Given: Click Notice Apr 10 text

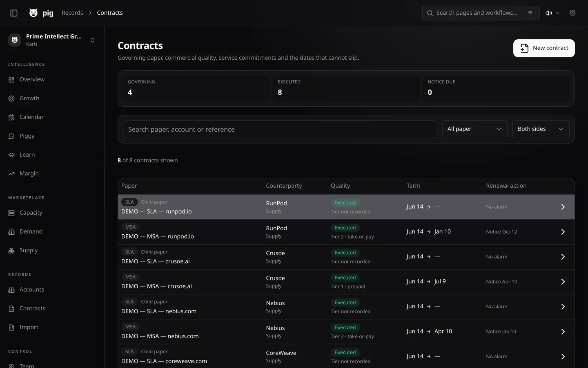Looking at the screenshot, I should coord(501,282).
